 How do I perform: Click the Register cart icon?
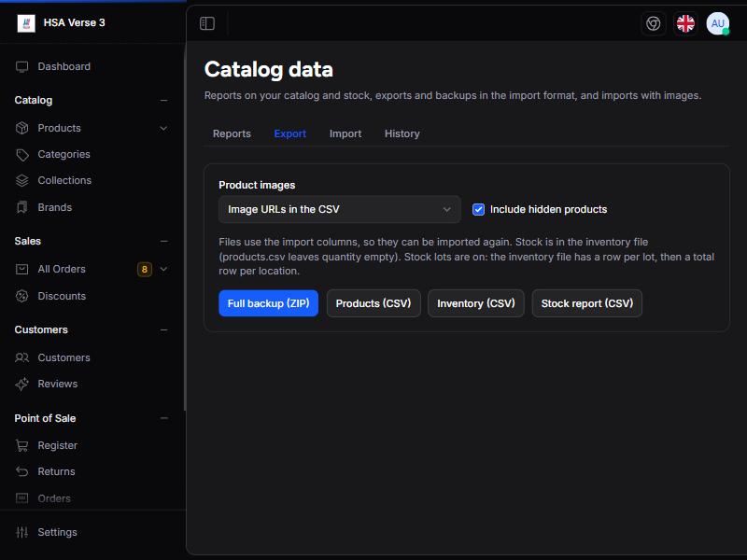point(21,446)
